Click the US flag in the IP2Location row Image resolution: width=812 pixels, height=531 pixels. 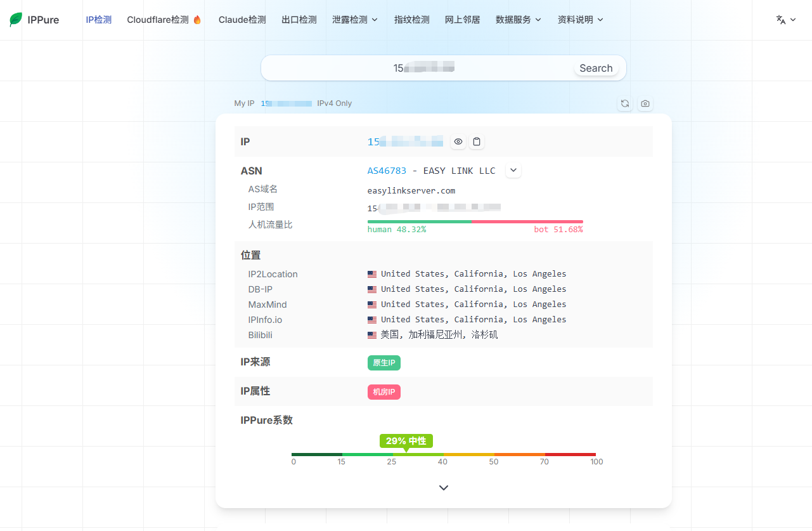tap(372, 274)
